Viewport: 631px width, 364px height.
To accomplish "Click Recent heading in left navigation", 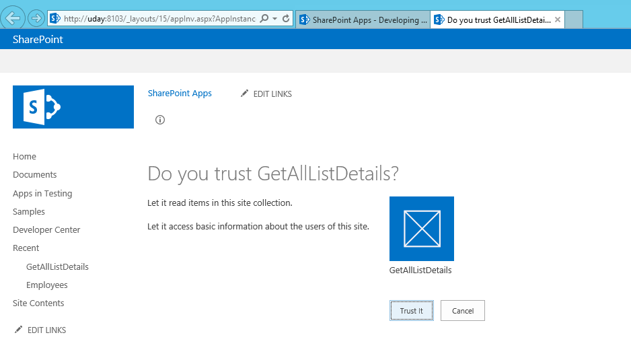I will point(26,248).
